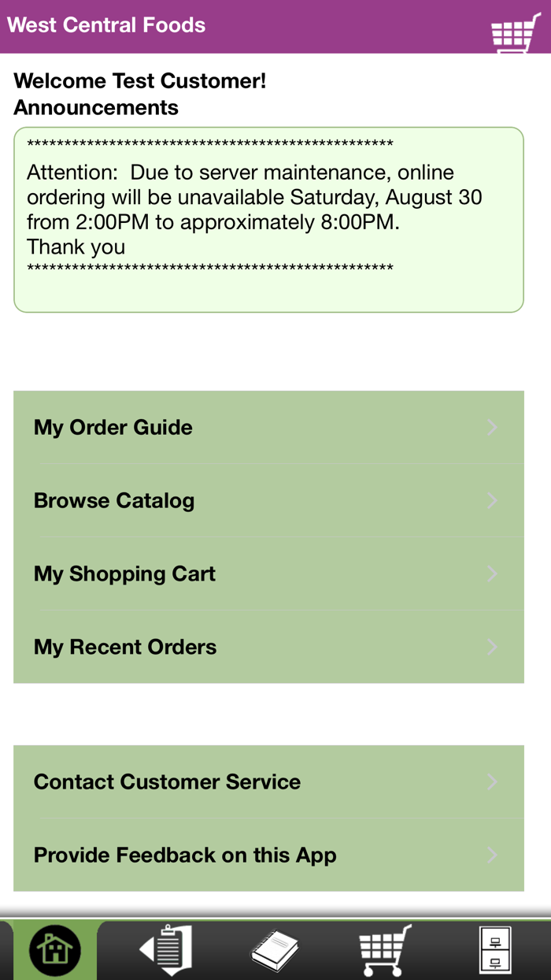Tap the West Central Foods title
Screen dimensions: 551x980
coord(106,25)
